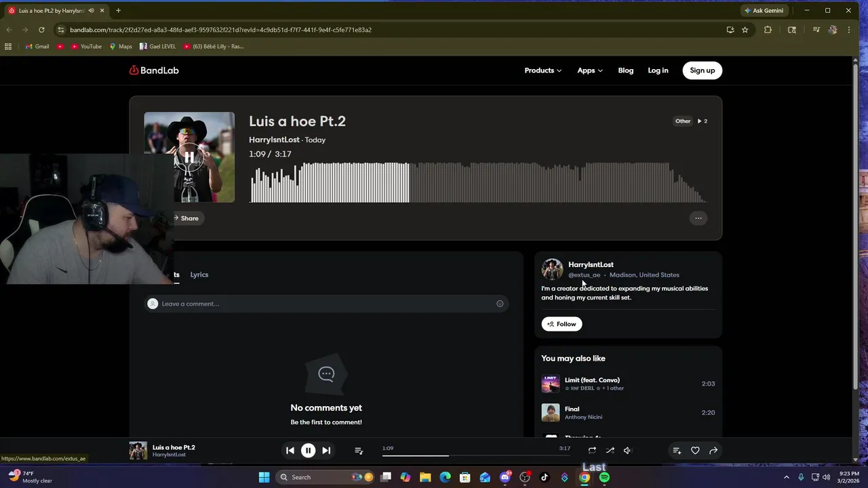View site information icon in address bar

point(61,30)
